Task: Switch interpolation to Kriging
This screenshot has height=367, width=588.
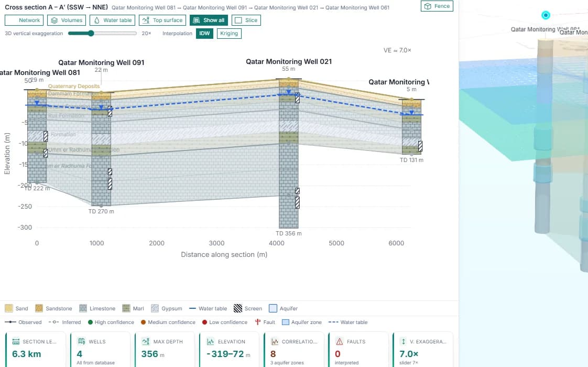Action: click(x=229, y=34)
